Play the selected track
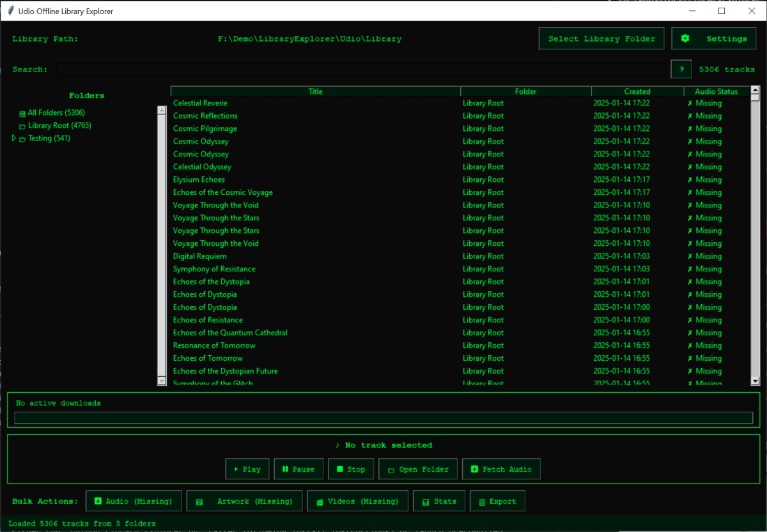Viewport: 767px width, 532px height. 247,469
